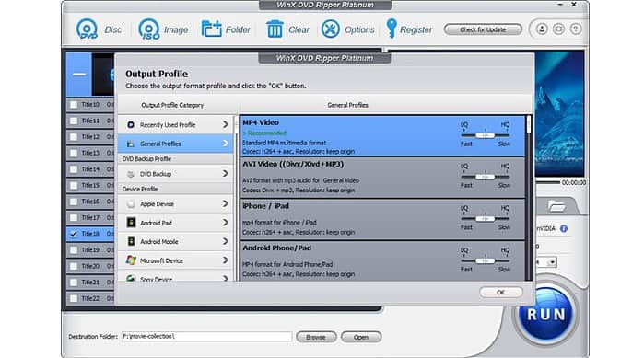
Task: Tick the Title22 checkbox
Action: pyautogui.click(x=74, y=298)
